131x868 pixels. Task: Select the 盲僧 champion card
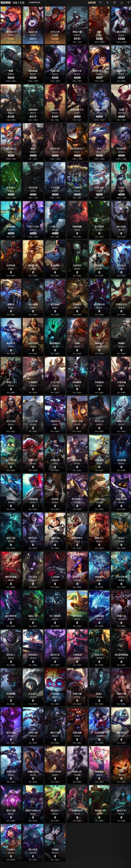click(121, 103)
